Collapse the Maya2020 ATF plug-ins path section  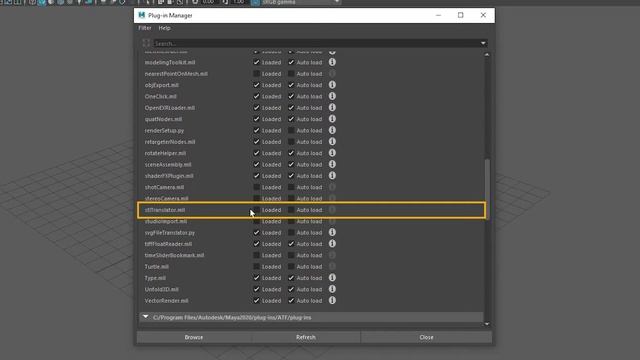pyautogui.click(x=145, y=317)
